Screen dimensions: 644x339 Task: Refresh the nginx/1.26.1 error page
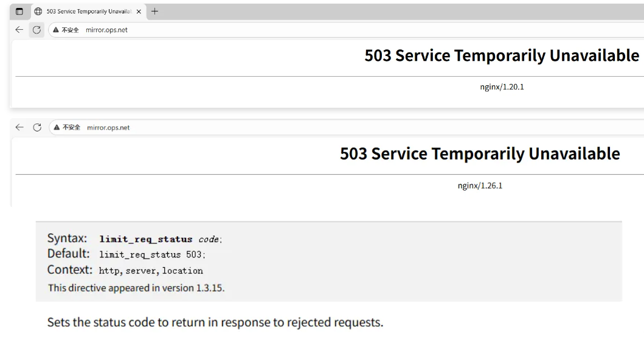pos(37,127)
